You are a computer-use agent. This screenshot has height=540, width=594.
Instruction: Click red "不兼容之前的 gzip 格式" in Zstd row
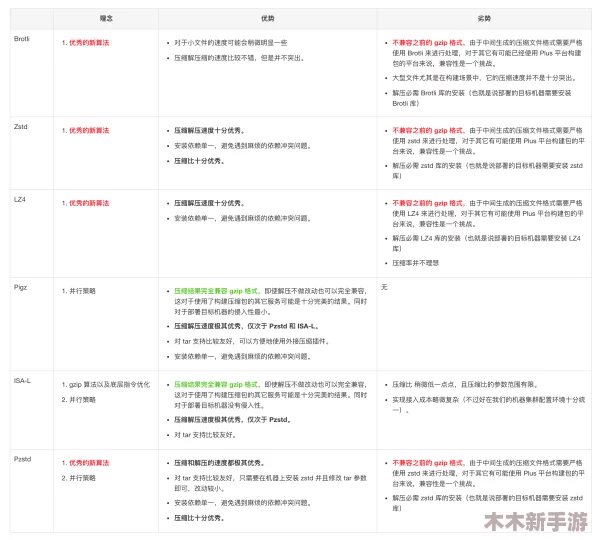(428, 130)
